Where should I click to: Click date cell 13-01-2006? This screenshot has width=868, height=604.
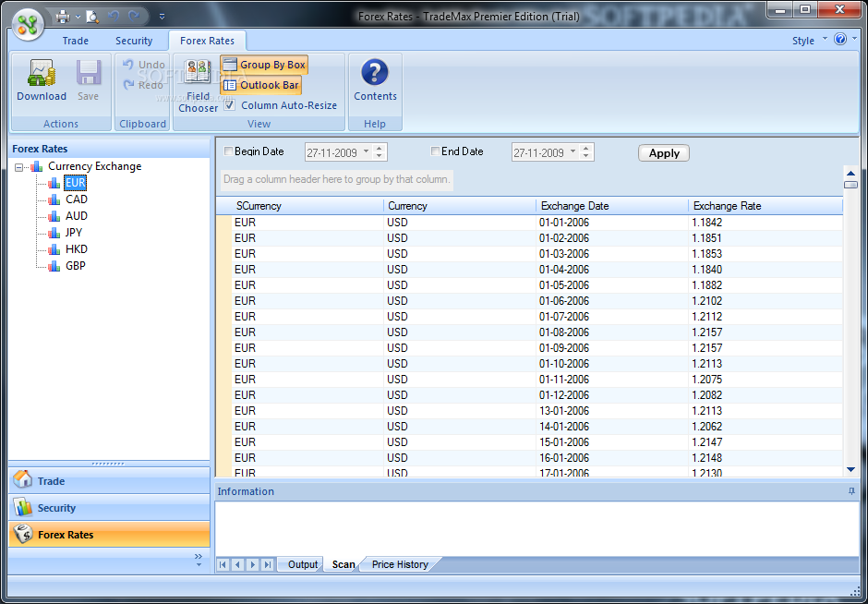pos(612,411)
